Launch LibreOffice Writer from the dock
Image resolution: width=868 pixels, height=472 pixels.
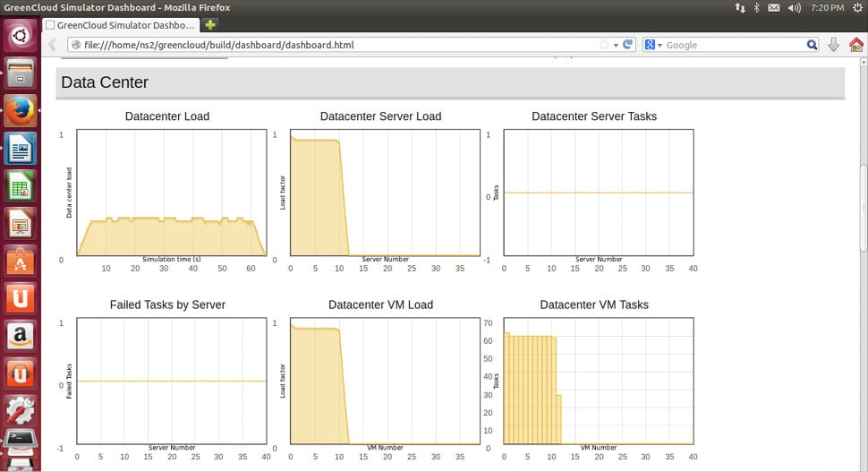click(x=20, y=149)
